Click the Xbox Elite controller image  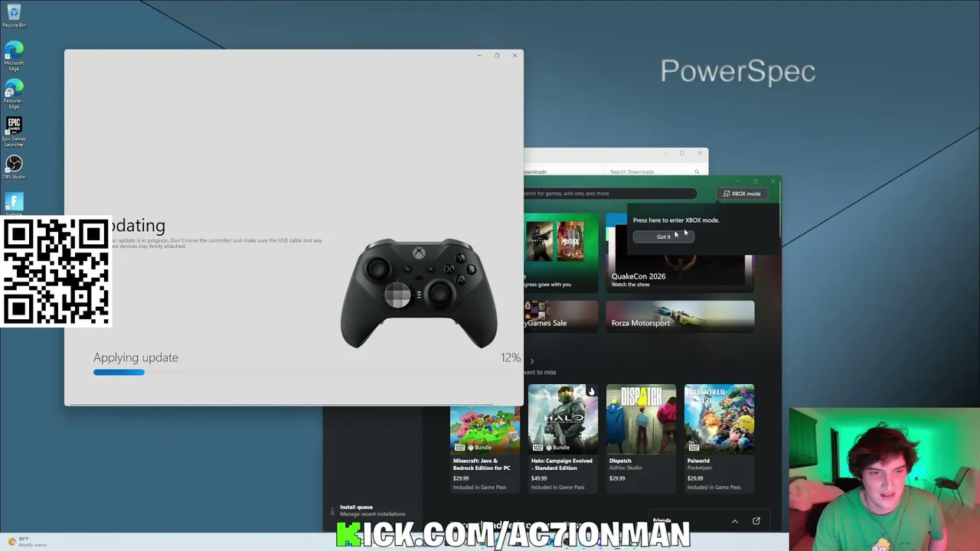click(419, 295)
